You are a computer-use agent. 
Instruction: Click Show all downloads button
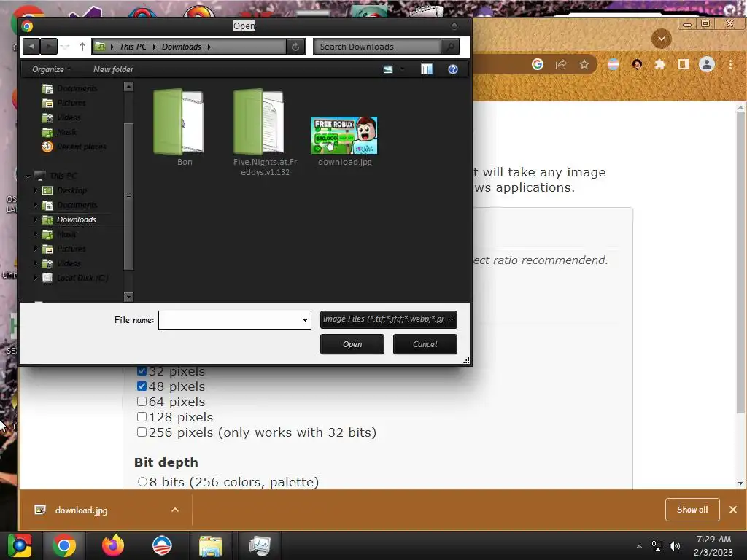pyautogui.click(x=692, y=510)
